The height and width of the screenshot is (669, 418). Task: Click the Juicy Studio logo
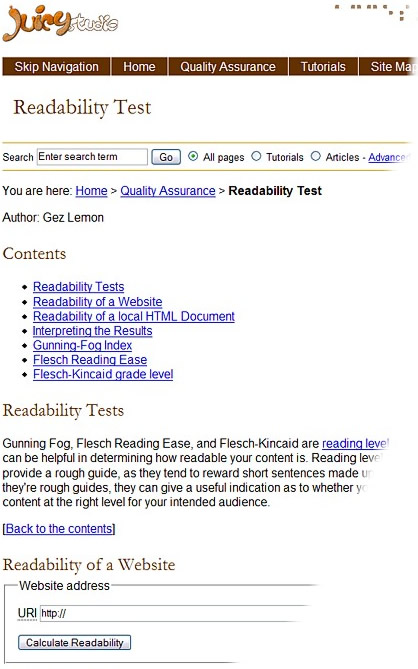[60, 23]
